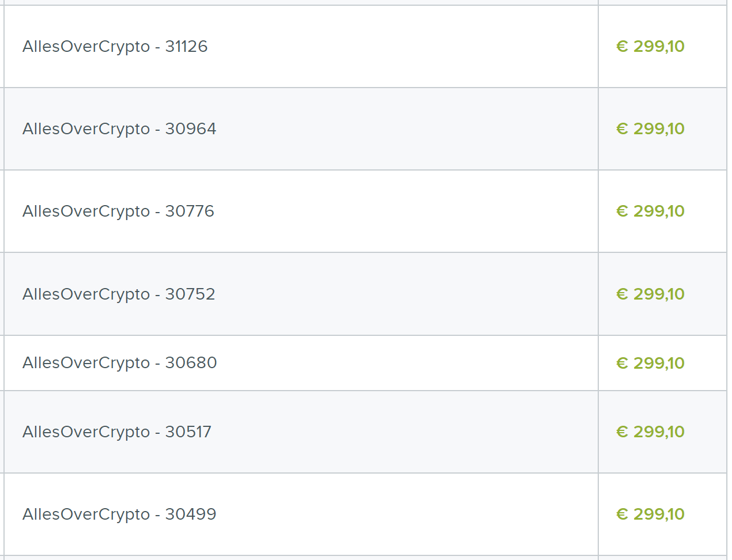Open the AllesOverCrypto - 30776 entry
Viewport: 732px width, 560px height.
[118, 211]
